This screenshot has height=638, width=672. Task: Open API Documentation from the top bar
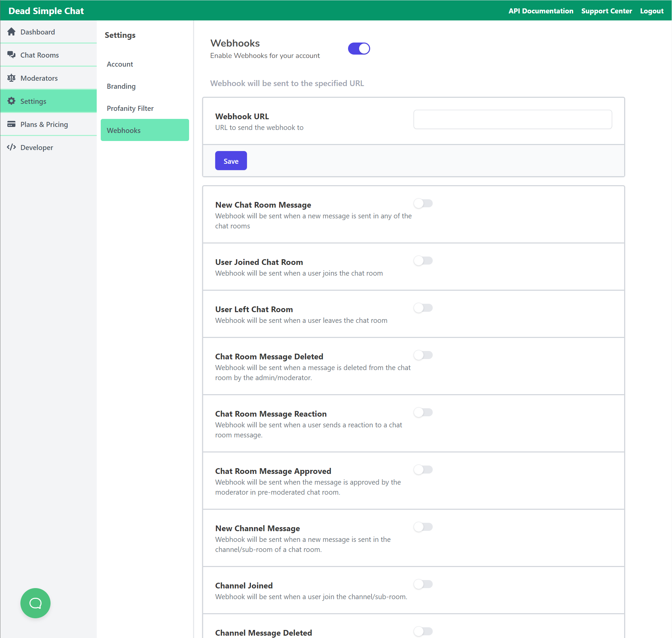540,10
